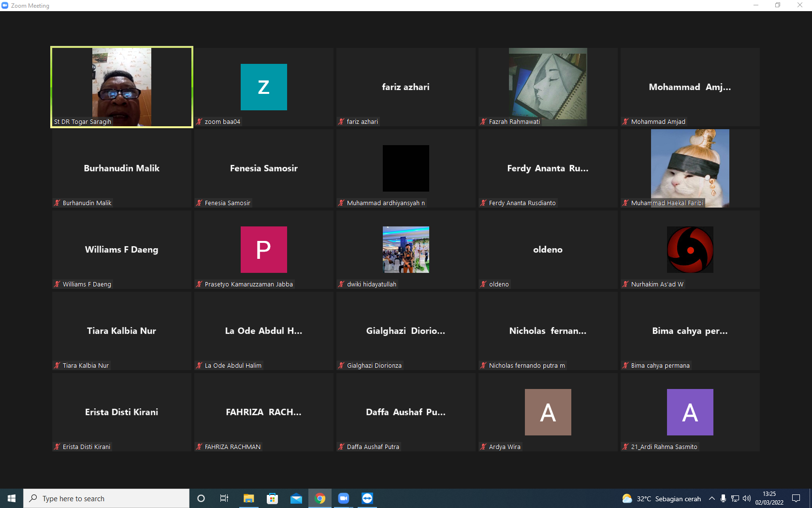Click muted mic icon beside Burhanudin Malik
This screenshot has width=812, height=508.
click(57, 203)
